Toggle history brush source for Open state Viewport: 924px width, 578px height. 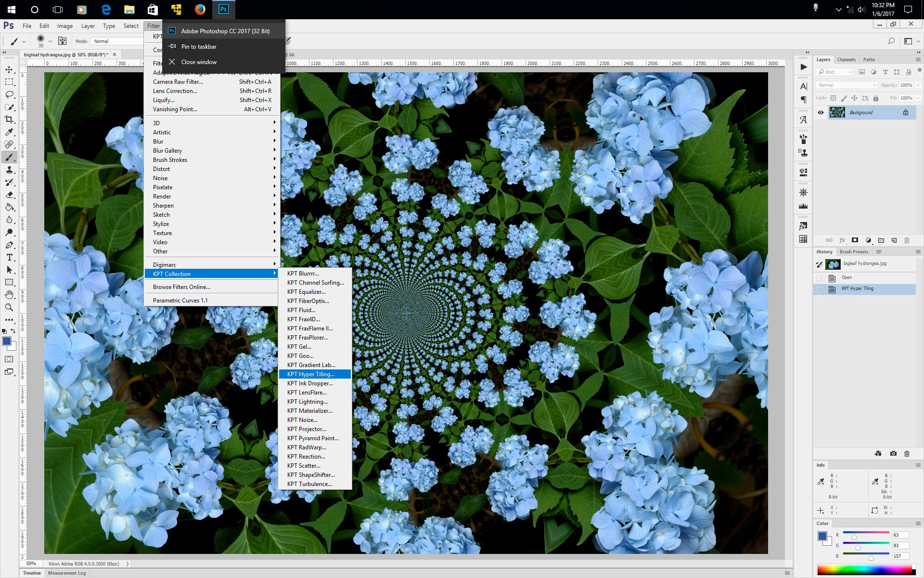[819, 278]
